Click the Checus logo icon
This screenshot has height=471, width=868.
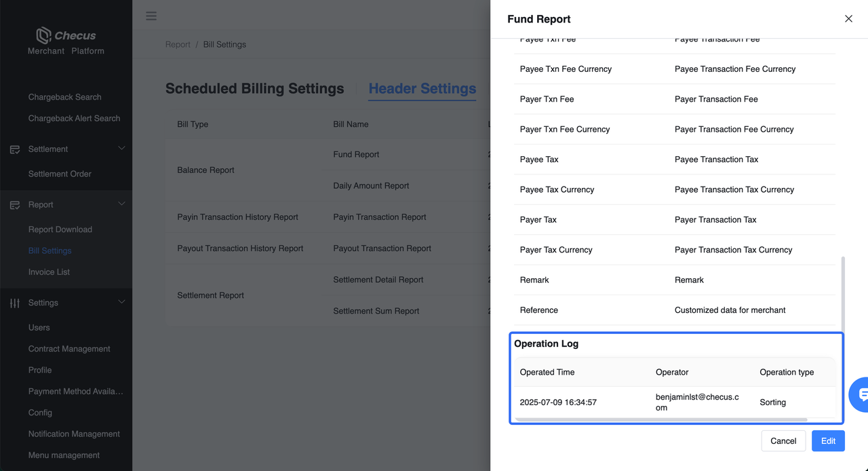[44, 35]
